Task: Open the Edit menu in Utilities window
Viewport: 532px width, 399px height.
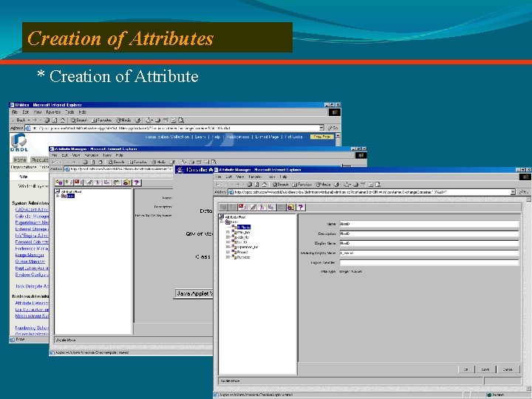Action: 25,112
